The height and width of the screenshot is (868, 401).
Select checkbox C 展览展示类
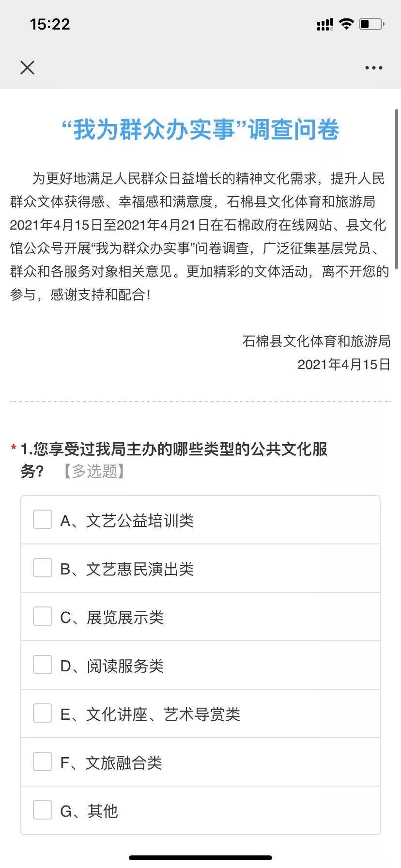[x=200, y=617]
